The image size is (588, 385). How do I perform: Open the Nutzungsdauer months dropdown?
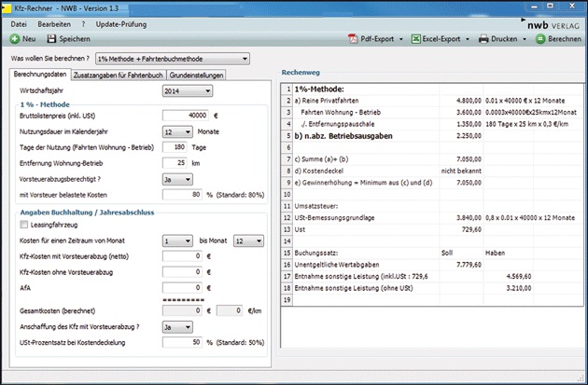[178, 133]
